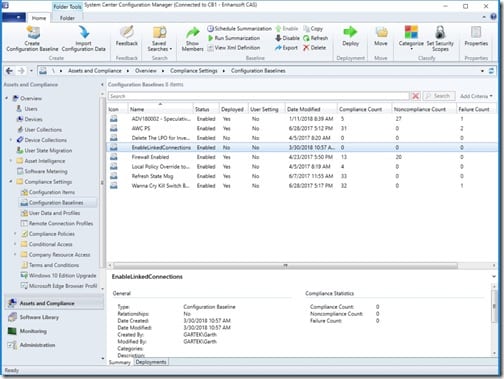This screenshot has height=379, width=504.
Task: Expand the Asset Intelligence node
Action: coord(11,161)
